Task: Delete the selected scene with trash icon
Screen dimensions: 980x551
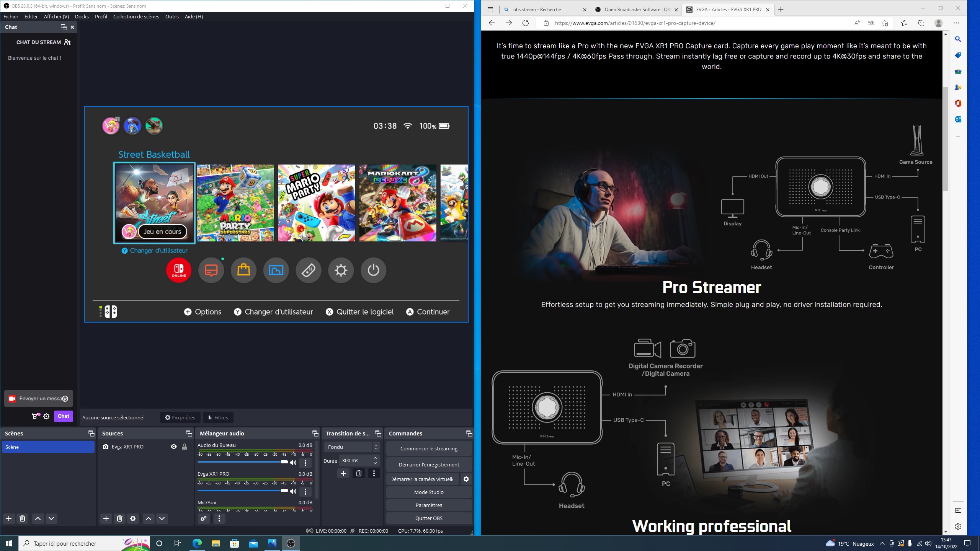Action: (23, 518)
